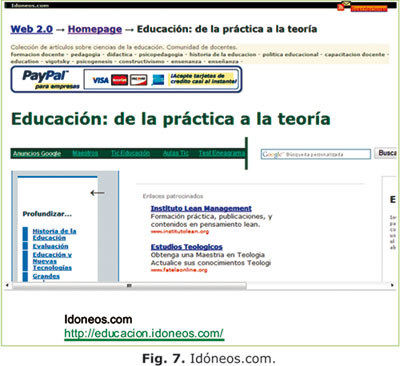Open Estudios Teologicos sponsored link
This screenshot has width=400, height=366.
coord(187,247)
